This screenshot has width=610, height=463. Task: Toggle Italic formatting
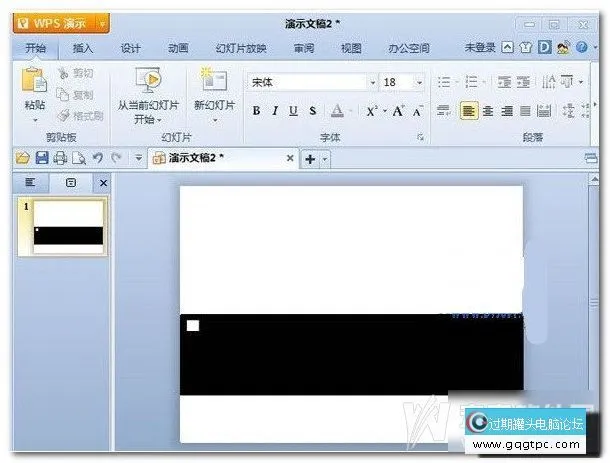click(275, 111)
